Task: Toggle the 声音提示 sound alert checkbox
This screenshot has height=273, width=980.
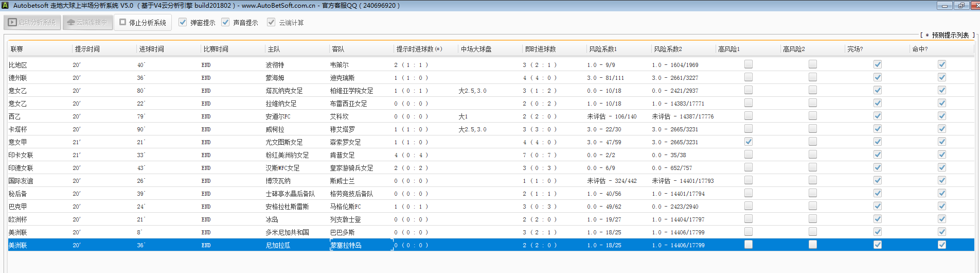Action: point(225,22)
